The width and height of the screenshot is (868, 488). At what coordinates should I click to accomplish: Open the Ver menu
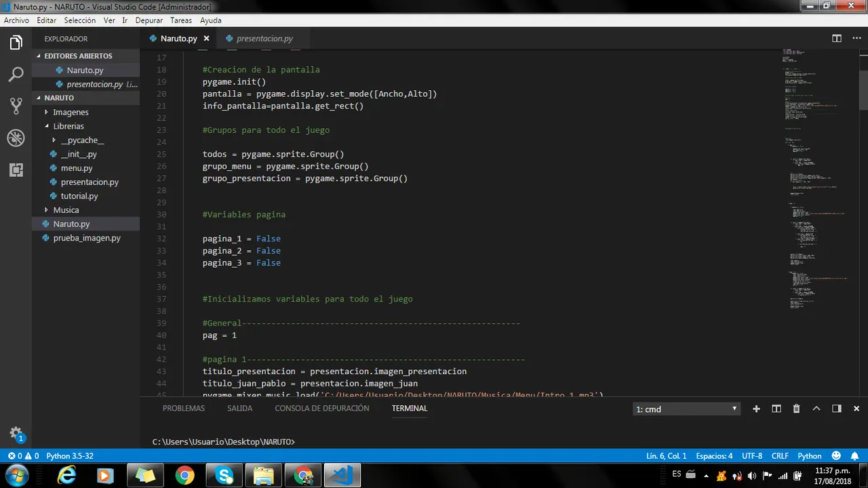(109, 20)
